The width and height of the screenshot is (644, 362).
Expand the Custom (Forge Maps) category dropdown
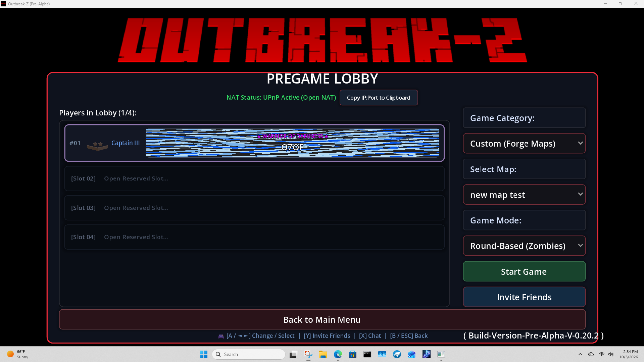[x=524, y=144]
